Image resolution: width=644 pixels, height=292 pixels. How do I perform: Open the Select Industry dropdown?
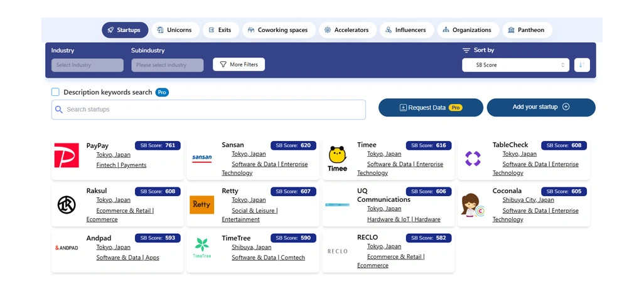click(x=87, y=65)
